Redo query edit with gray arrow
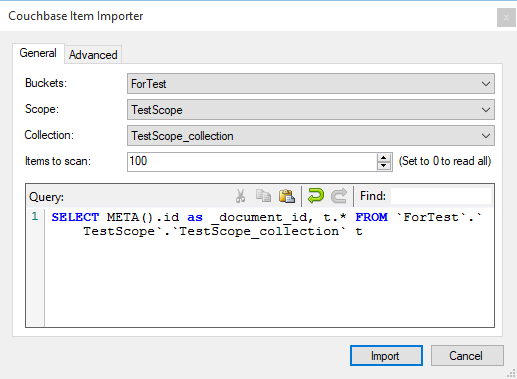 pyautogui.click(x=339, y=196)
